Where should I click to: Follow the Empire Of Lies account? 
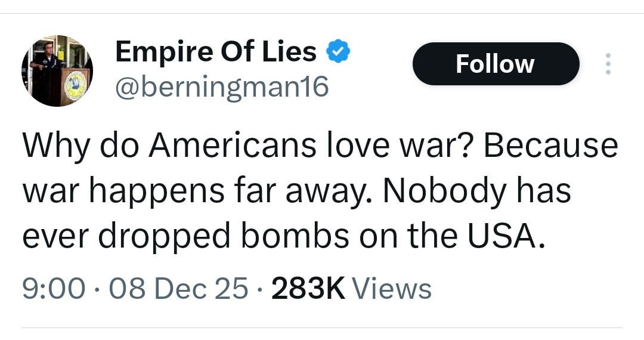[496, 64]
